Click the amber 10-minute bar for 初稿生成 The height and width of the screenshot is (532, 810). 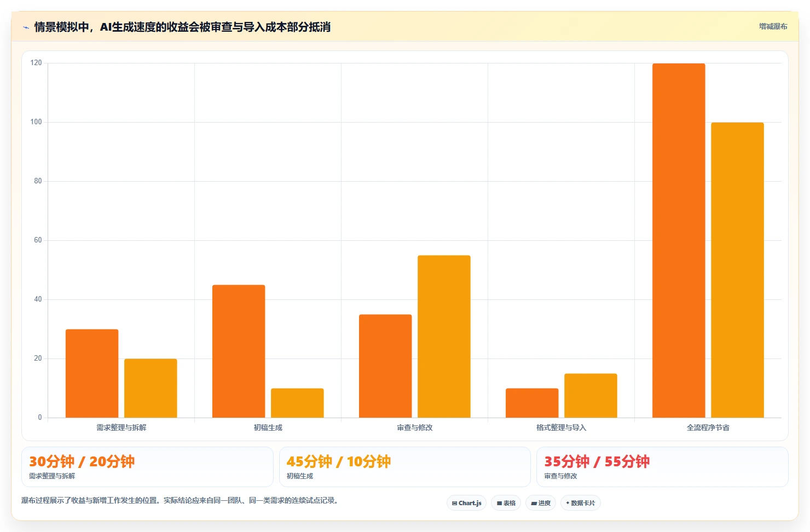pos(297,403)
